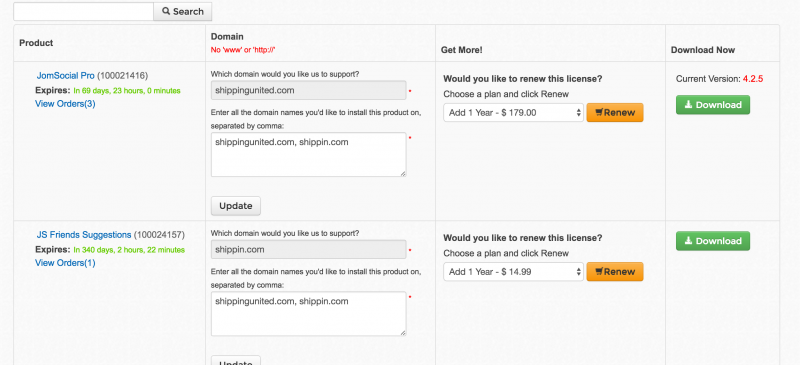The image size is (800, 365).
Task: Expand the Add 1 Year - $14.99 plan dropdown
Action: tap(513, 272)
